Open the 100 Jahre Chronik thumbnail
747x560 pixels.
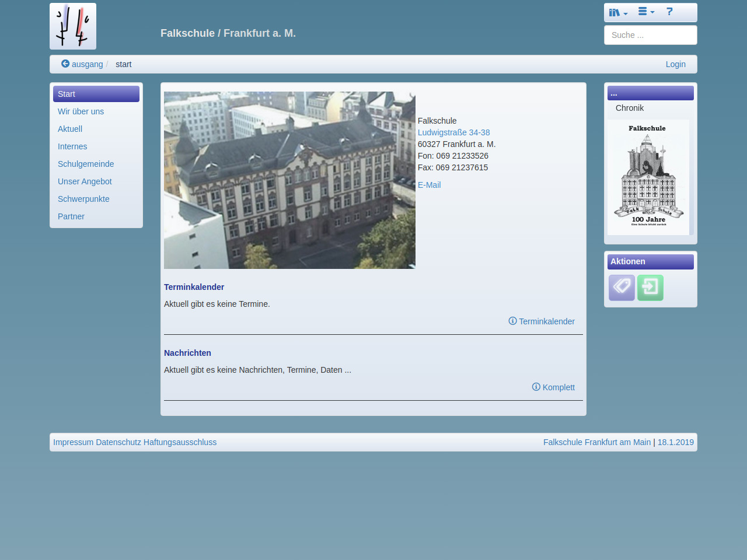point(648,177)
